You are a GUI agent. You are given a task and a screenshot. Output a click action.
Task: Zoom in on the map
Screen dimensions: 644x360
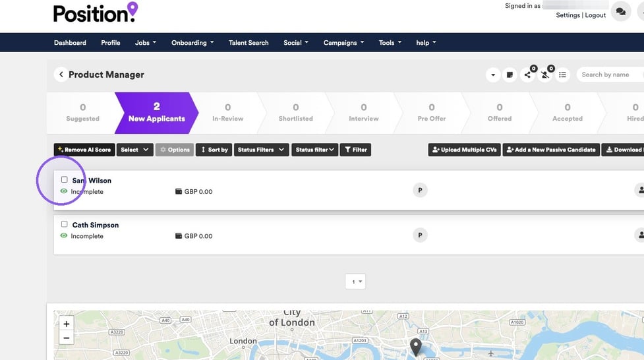(x=67, y=324)
